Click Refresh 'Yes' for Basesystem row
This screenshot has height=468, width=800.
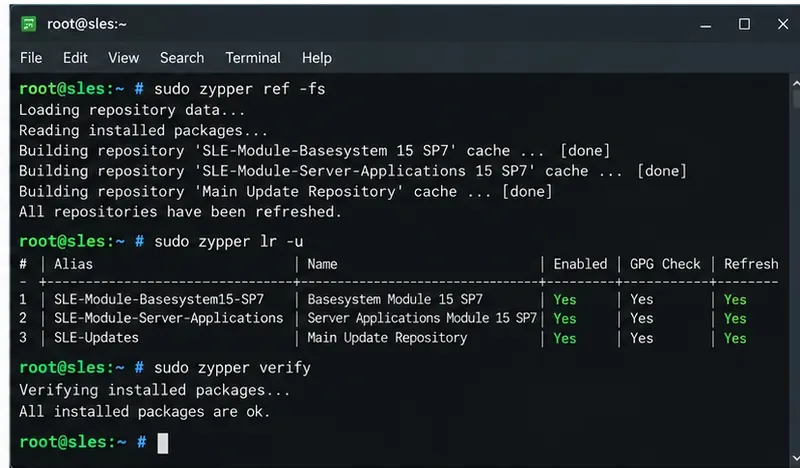(x=735, y=300)
